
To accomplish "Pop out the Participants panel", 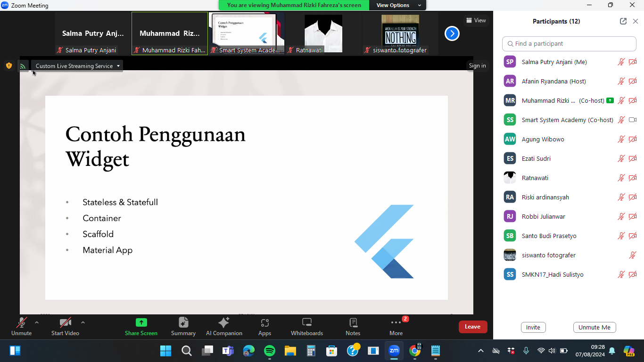I will coord(623,21).
